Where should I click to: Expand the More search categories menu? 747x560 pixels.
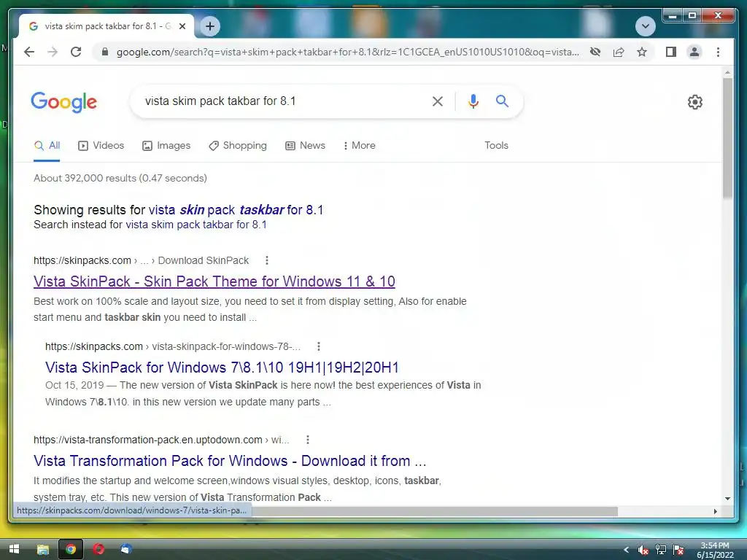click(359, 146)
